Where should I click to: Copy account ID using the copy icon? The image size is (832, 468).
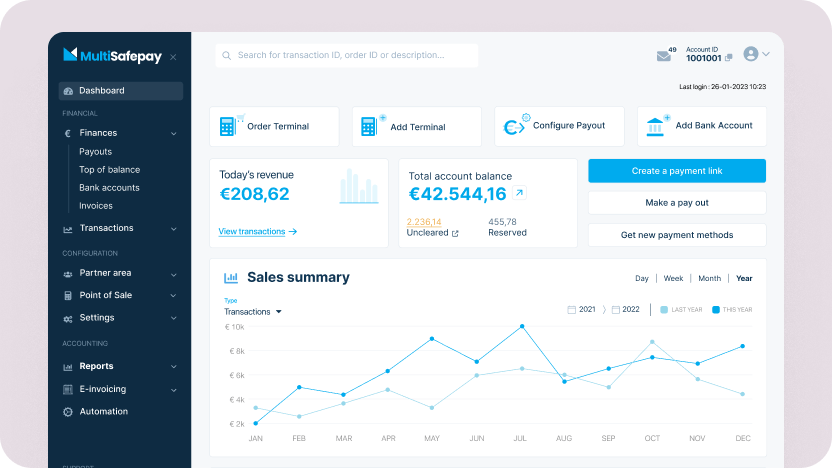coord(729,58)
